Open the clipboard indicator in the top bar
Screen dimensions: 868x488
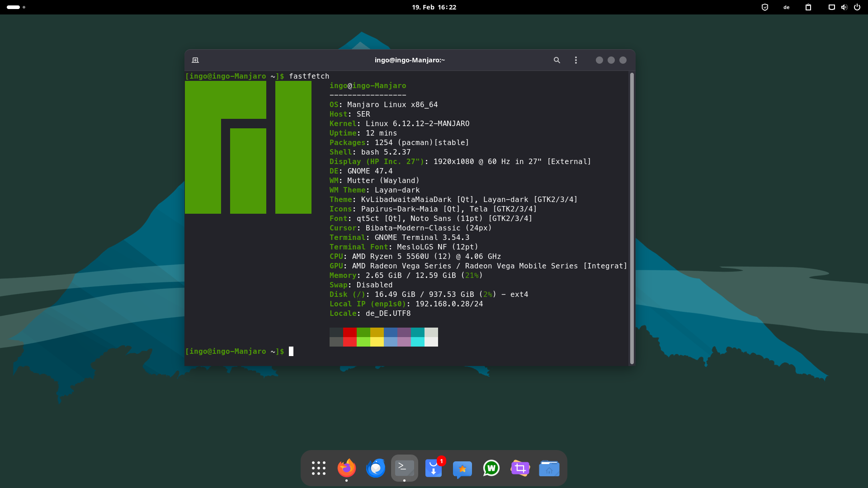tap(808, 7)
